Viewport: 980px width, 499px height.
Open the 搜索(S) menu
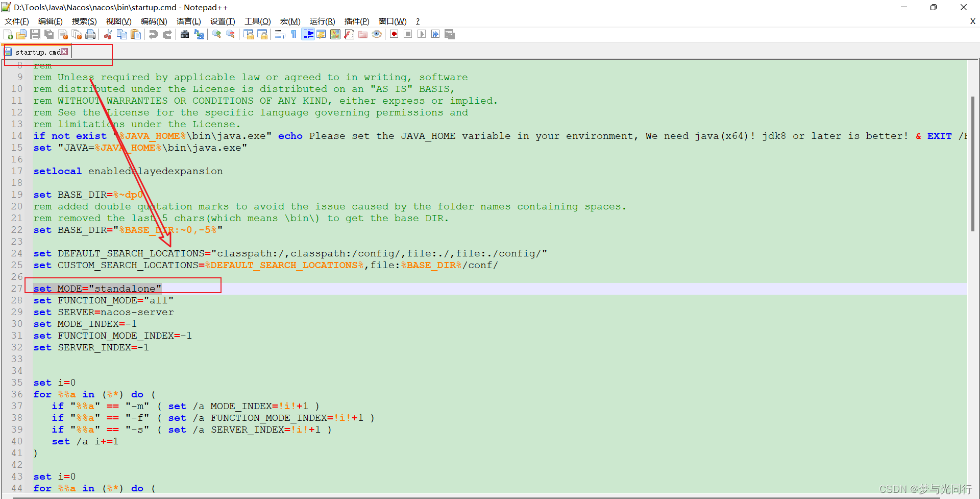84,21
